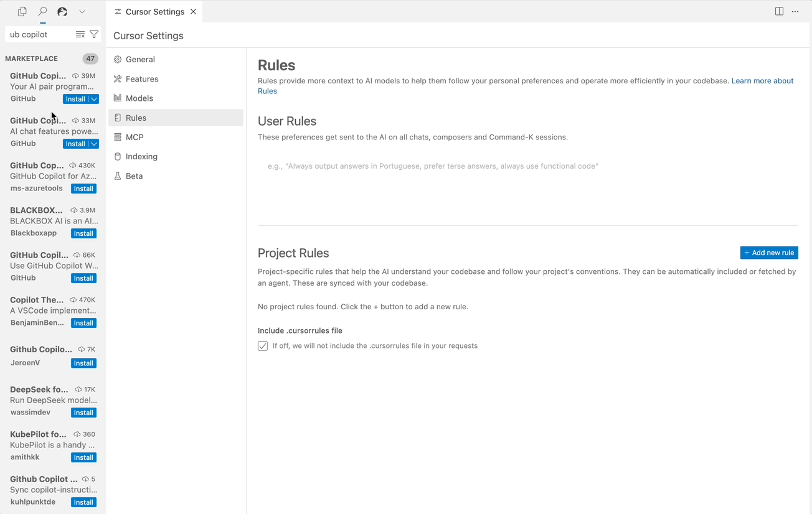Install JeroenV's Github Copilot extension
The image size is (812, 514).
[83, 363]
